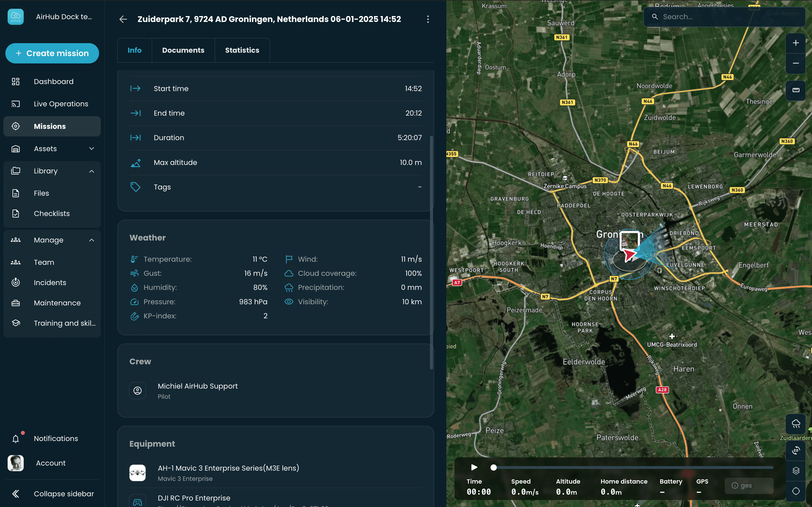This screenshot has width=812, height=507.
Task: Go back with the arrow icon
Action: [x=123, y=19]
